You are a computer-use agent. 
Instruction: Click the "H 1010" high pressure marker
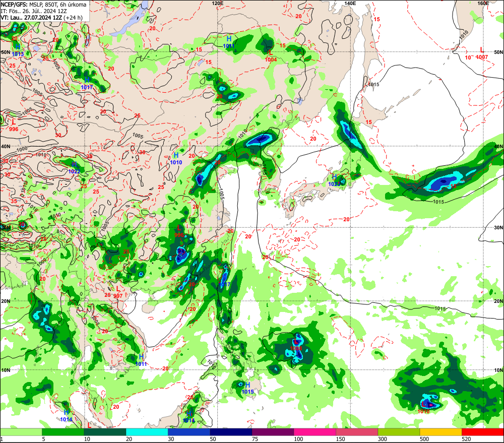tap(176, 159)
